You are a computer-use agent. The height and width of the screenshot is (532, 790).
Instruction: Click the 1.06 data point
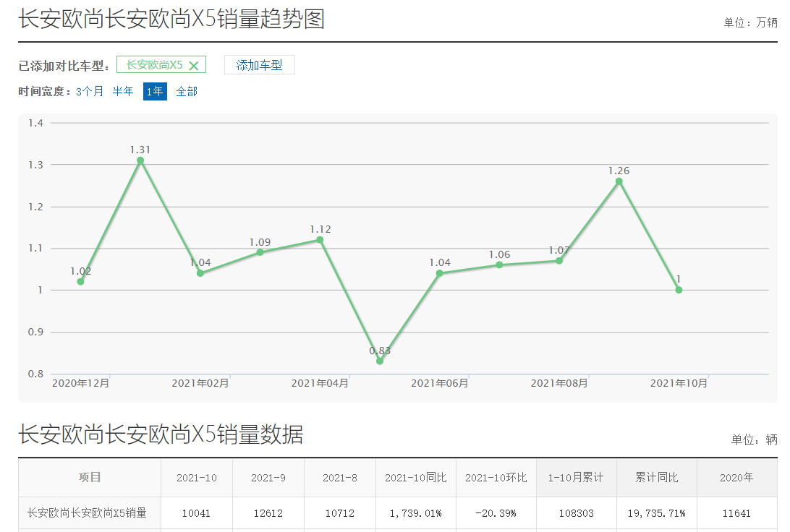tap(499, 265)
